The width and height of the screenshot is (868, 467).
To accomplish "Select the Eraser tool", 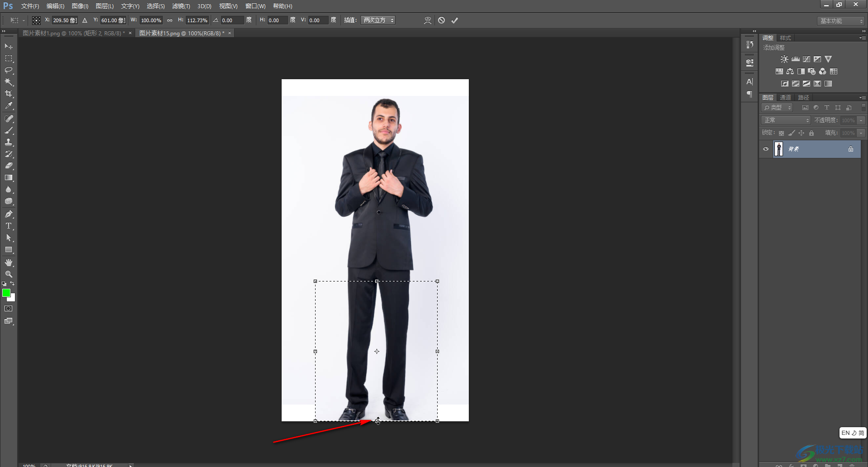I will [9, 166].
